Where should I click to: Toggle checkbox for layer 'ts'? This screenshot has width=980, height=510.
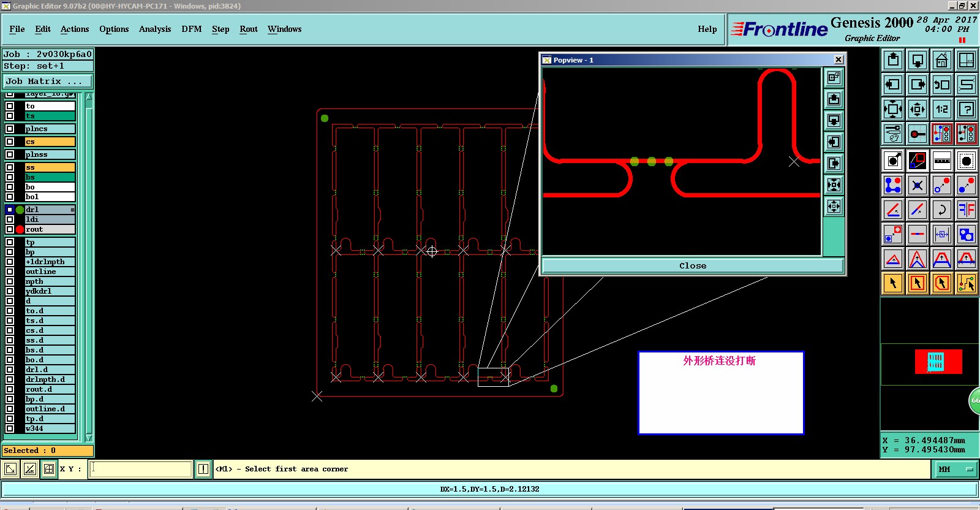[10, 116]
